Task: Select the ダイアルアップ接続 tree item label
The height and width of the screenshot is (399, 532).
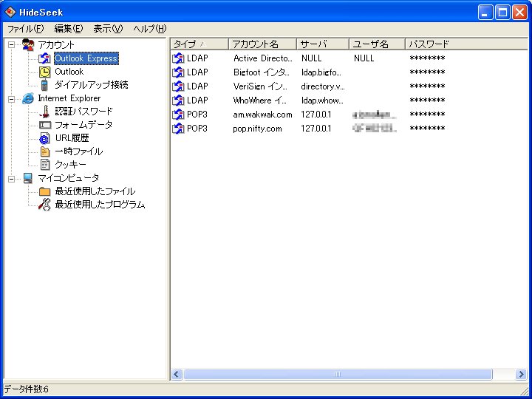Action: (92, 85)
